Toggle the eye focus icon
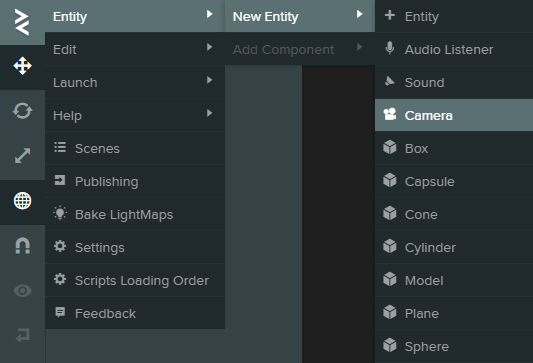Image resolution: width=533 pixels, height=363 pixels. click(x=22, y=291)
